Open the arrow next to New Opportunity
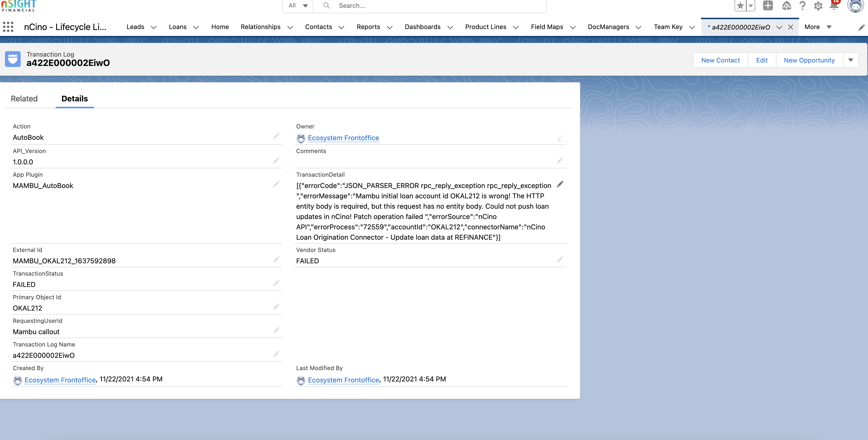The image size is (868, 440). [x=851, y=60]
